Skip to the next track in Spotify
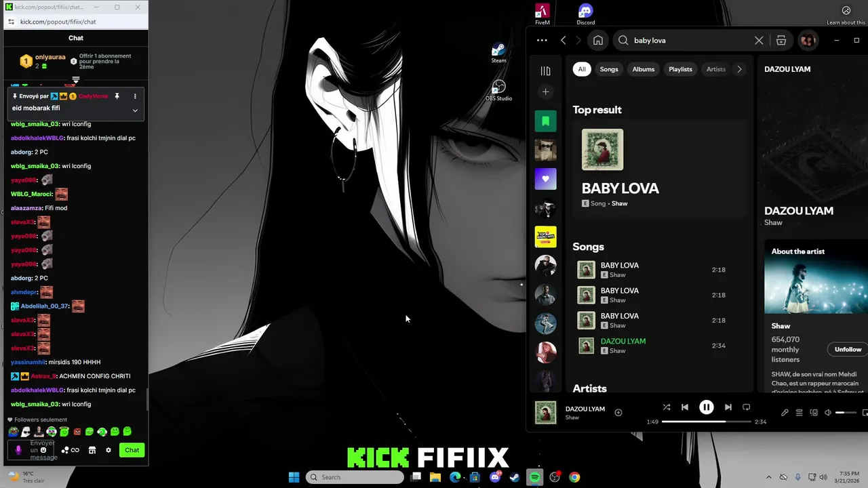 coord(728,407)
